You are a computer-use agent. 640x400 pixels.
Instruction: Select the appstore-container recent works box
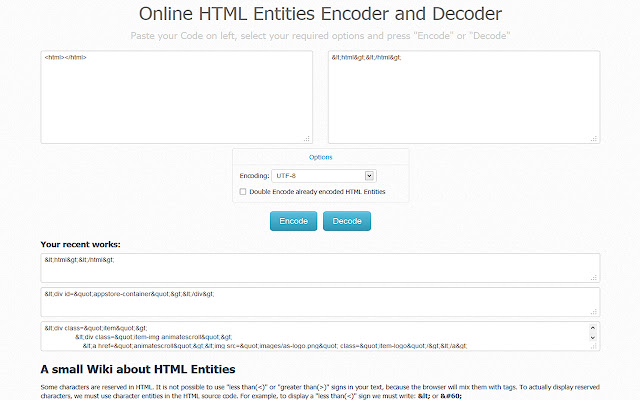tap(320, 302)
